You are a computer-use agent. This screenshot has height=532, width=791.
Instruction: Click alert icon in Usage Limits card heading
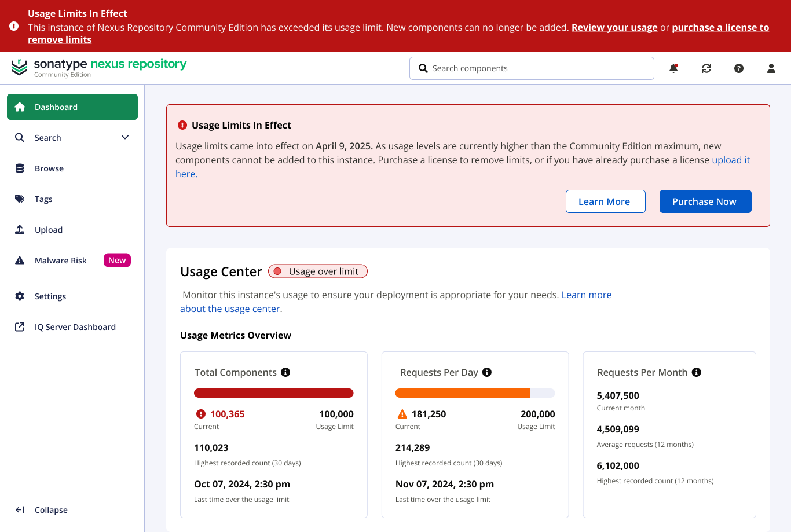click(x=182, y=125)
